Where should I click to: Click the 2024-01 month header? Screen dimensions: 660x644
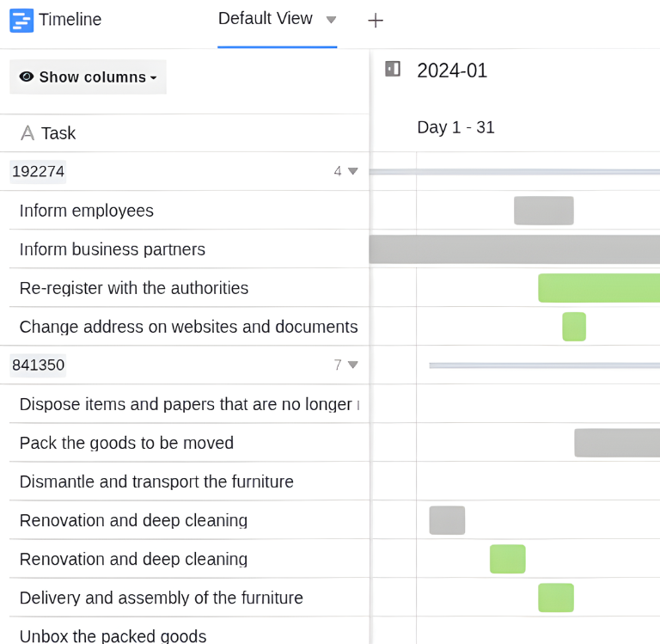(452, 71)
